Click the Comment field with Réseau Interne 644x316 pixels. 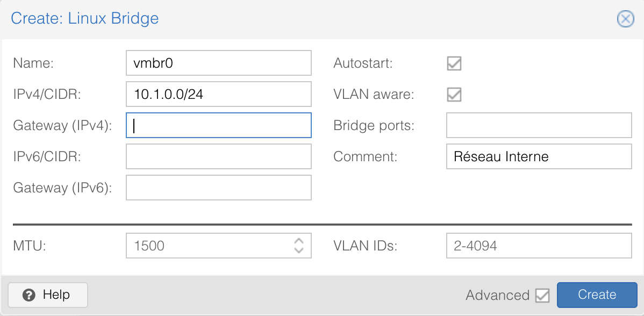click(x=539, y=157)
